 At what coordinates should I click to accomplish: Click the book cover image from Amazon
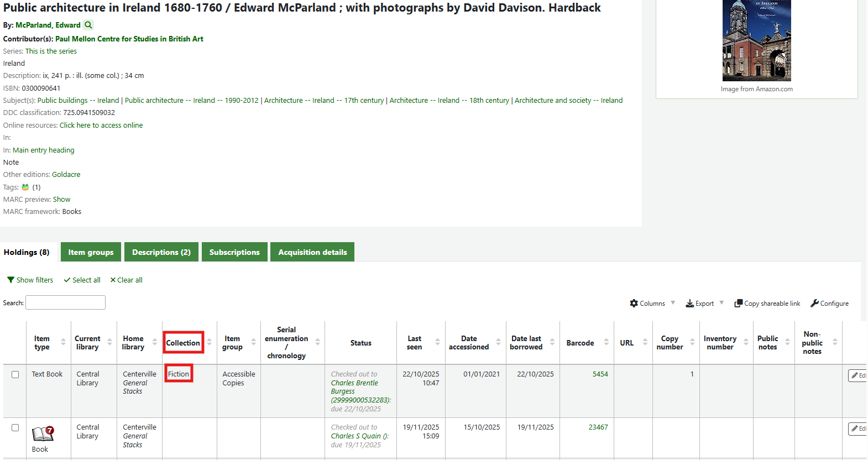pyautogui.click(x=756, y=40)
